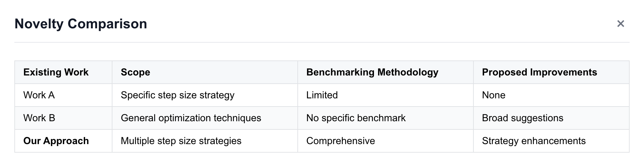Click the No specific benchmark cell
644x168 pixels.
(x=355, y=118)
